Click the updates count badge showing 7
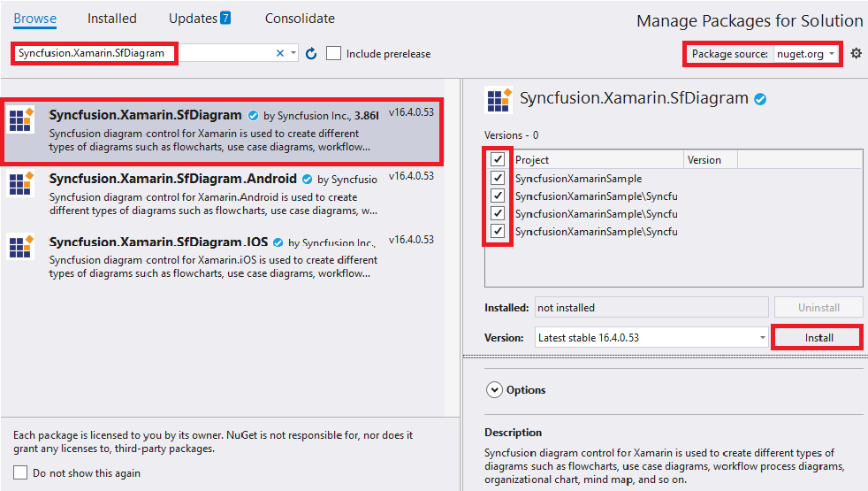Screen dimensions: 868x491 [x=225, y=19]
